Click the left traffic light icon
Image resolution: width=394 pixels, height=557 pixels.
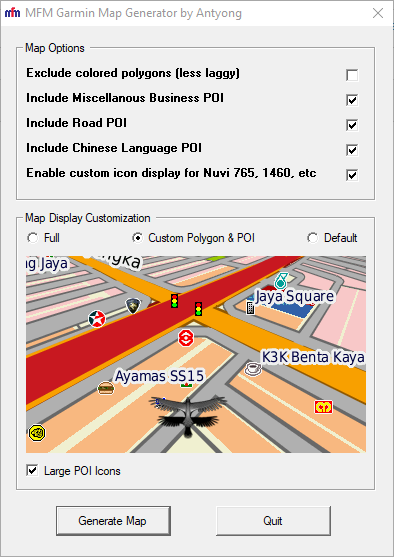pyautogui.click(x=174, y=301)
